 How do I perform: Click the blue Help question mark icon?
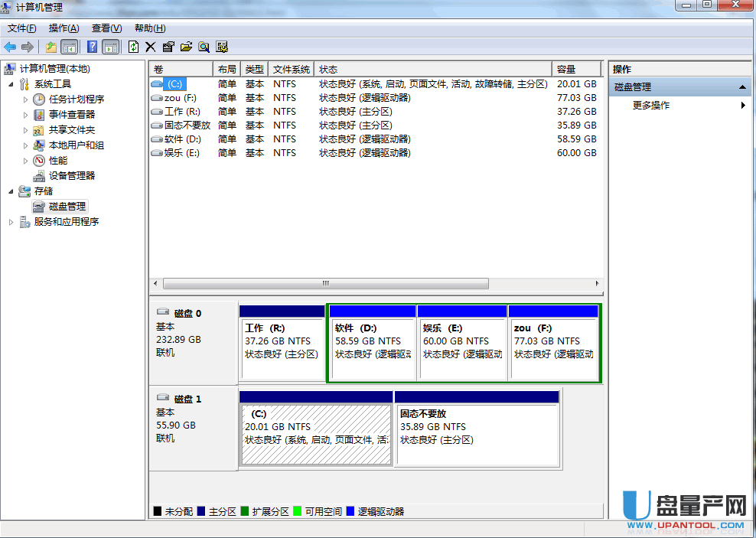(x=92, y=47)
